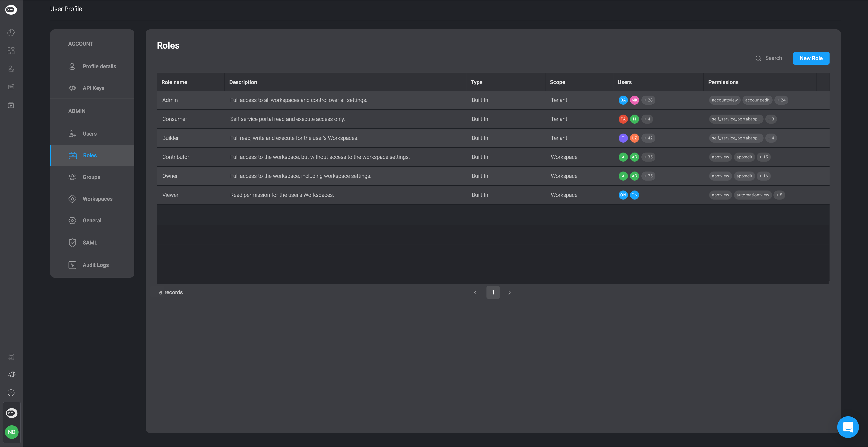This screenshot has width=868, height=447.
Task: Select page 1 in pagination
Action: (493, 292)
